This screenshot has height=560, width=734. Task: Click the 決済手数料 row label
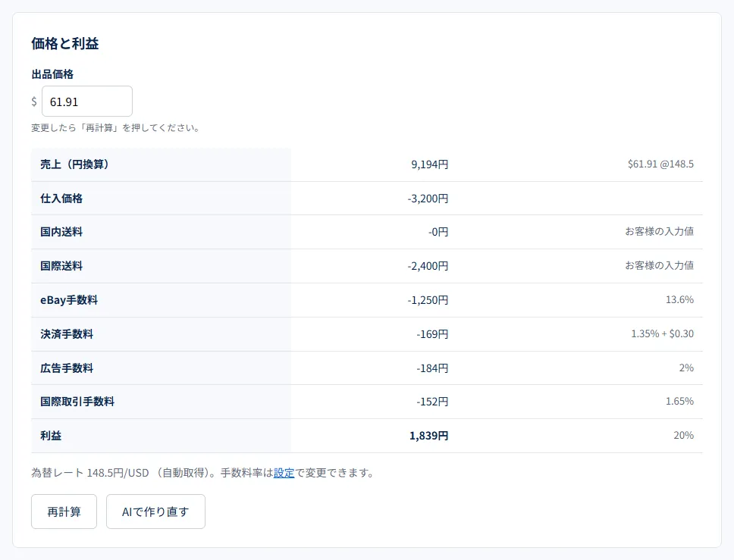67,334
